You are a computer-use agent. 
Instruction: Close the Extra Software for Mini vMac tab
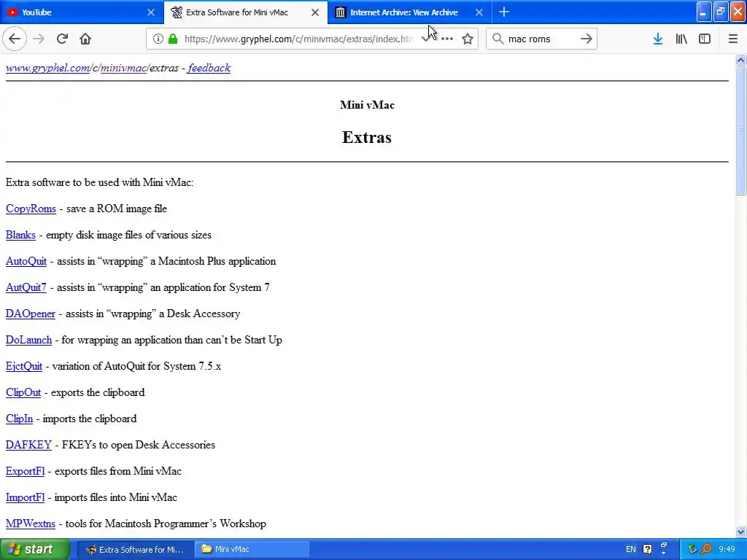[315, 12]
